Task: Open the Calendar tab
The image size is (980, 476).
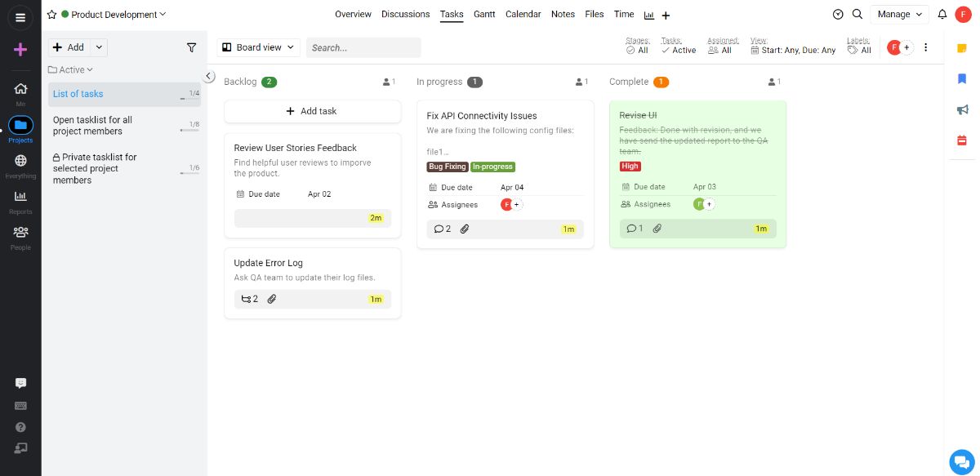Action: click(523, 14)
